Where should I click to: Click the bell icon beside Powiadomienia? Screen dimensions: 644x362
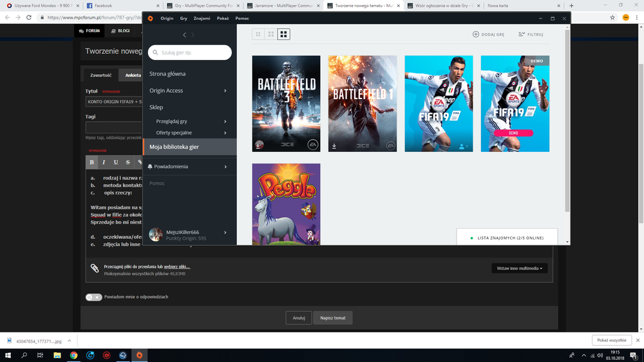tap(150, 166)
